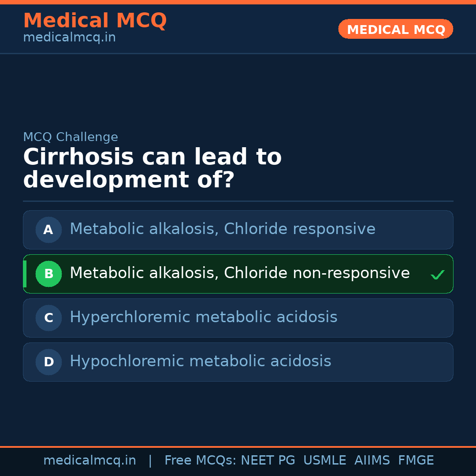Select option 'Metabolic alkalosis, Chloride responsive'
476x476 pixels.
click(223, 229)
